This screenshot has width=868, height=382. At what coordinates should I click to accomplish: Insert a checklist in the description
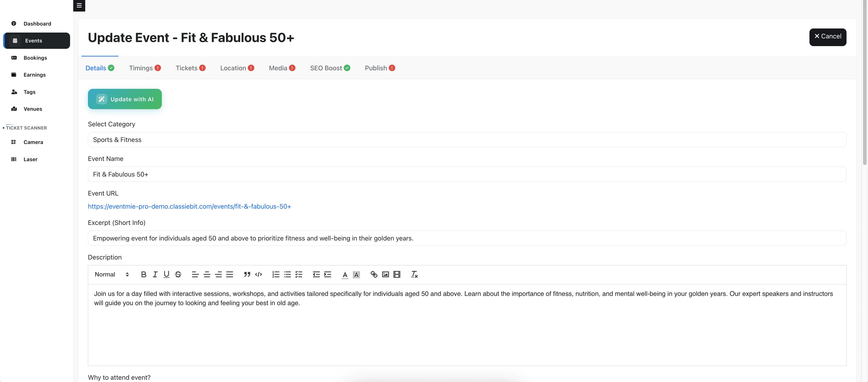pos(299,275)
